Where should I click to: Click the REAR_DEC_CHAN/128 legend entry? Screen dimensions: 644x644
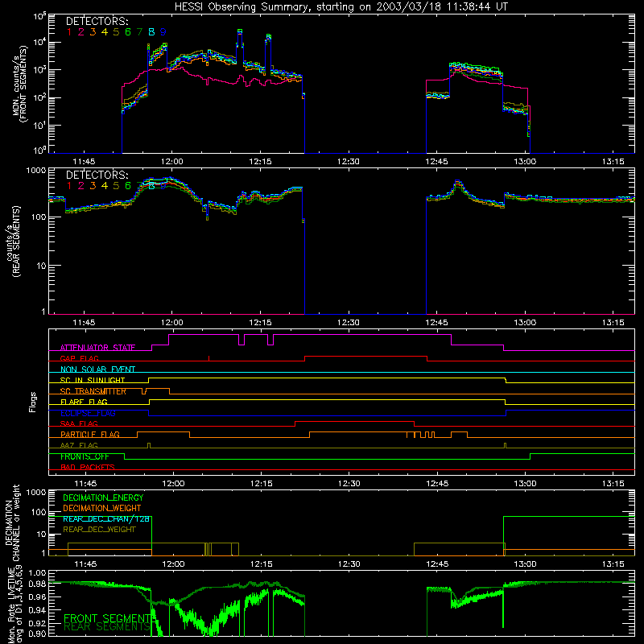[106, 518]
